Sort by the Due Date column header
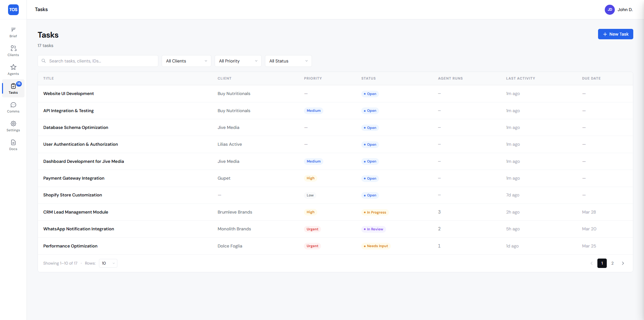Screen dimensions: 644x320 pos(591,78)
